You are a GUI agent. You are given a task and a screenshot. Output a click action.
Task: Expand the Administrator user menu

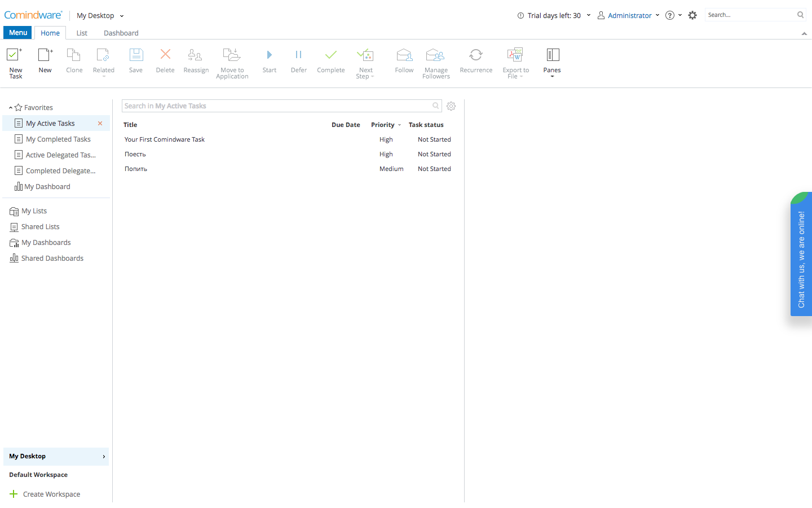(x=629, y=15)
